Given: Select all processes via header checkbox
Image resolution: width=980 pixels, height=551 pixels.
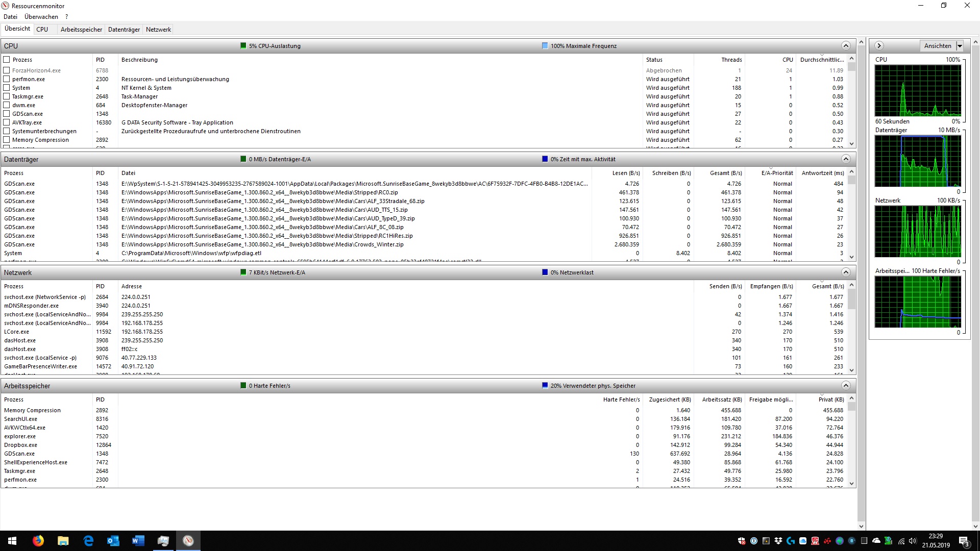Looking at the screenshot, I should pos(7,60).
